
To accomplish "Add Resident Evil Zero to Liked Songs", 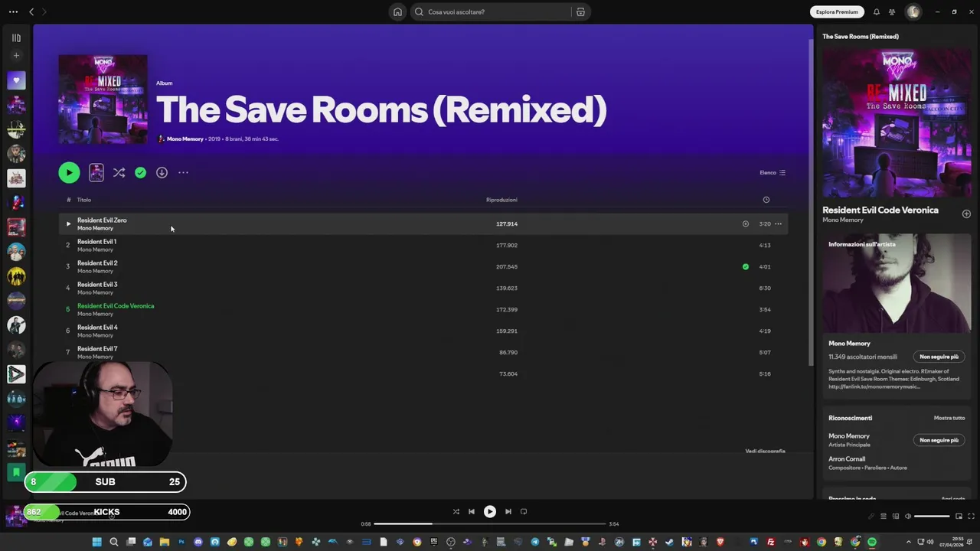I will point(745,223).
